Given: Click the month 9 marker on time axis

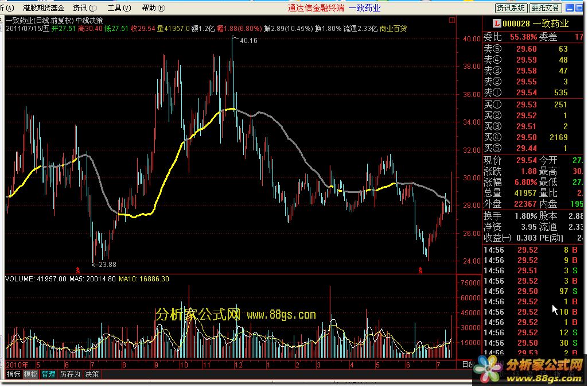Looking at the screenshot, I should tap(156, 365).
